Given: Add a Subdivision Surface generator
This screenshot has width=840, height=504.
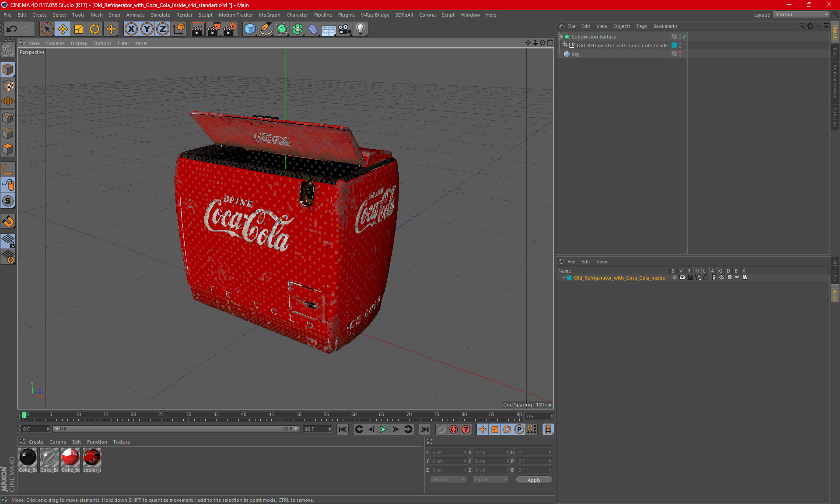Looking at the screenshot, I should (x=282, y=29).
